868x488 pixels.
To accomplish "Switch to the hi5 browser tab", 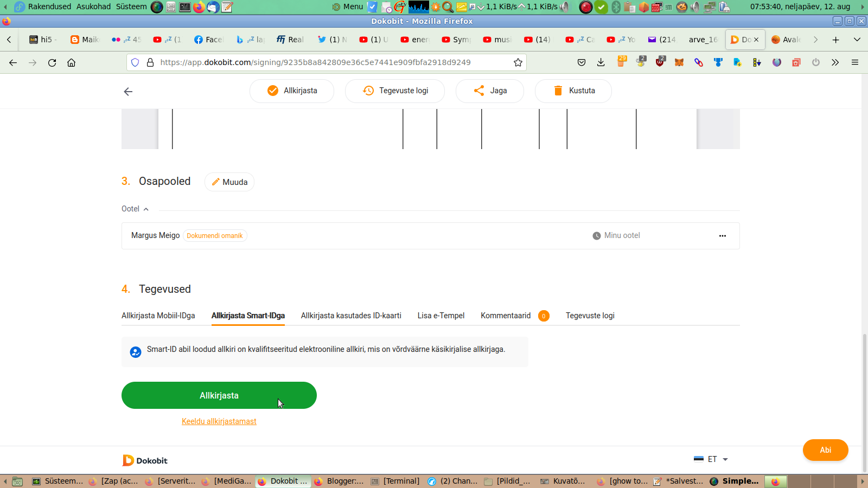I will pyautogui.click(x=43, y=40).
